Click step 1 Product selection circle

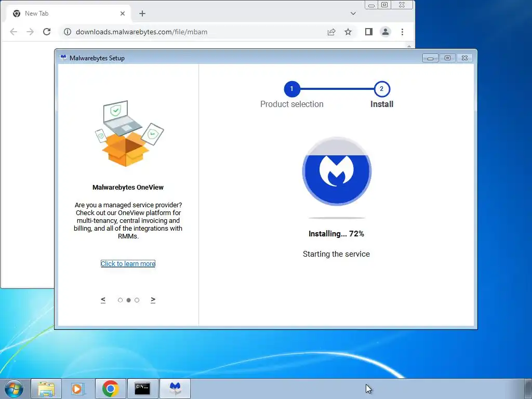click(x=292, y=89)
